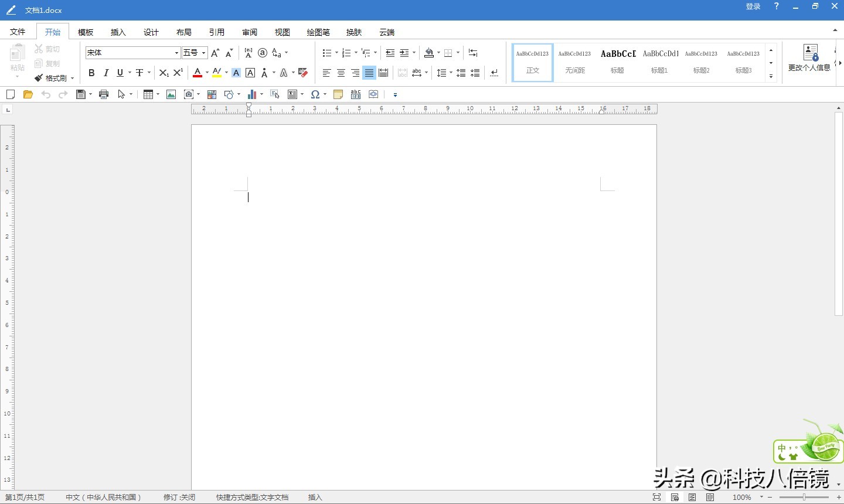Click the Omega symbol insert icon

coord(315,94)
